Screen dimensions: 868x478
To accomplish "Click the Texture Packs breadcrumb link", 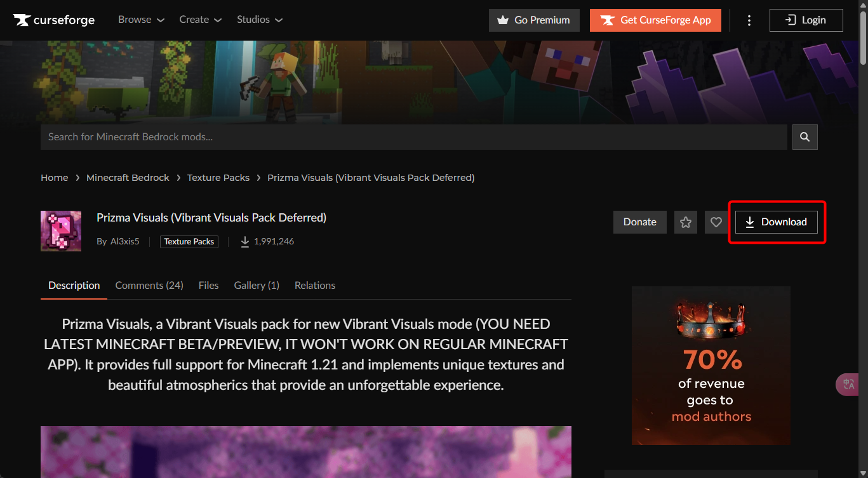I will point(218,178).
